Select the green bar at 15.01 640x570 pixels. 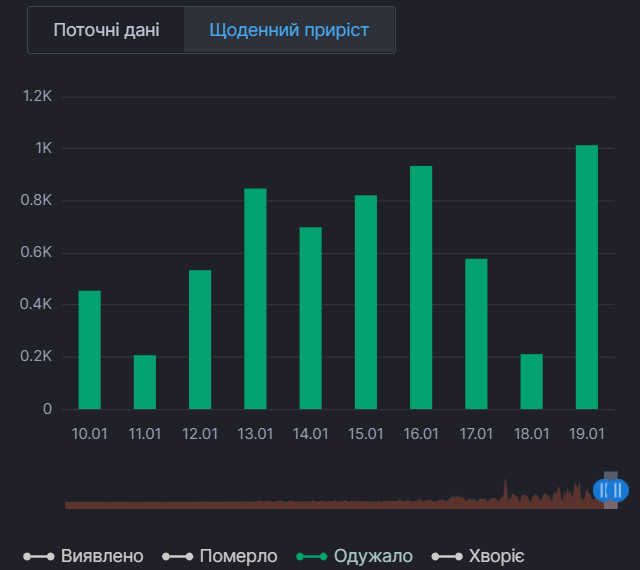click(366, 302)
